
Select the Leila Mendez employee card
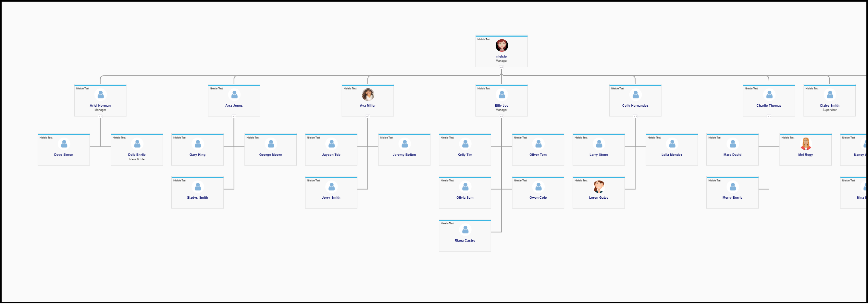pyautogui.click(x=672, y=150)
